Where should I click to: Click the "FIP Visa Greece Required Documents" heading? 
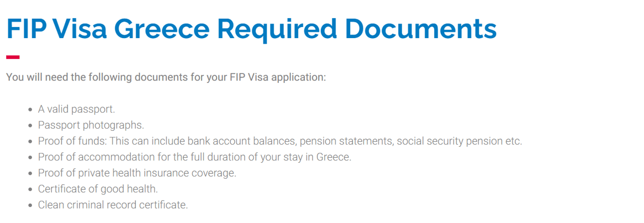(251, 29)
